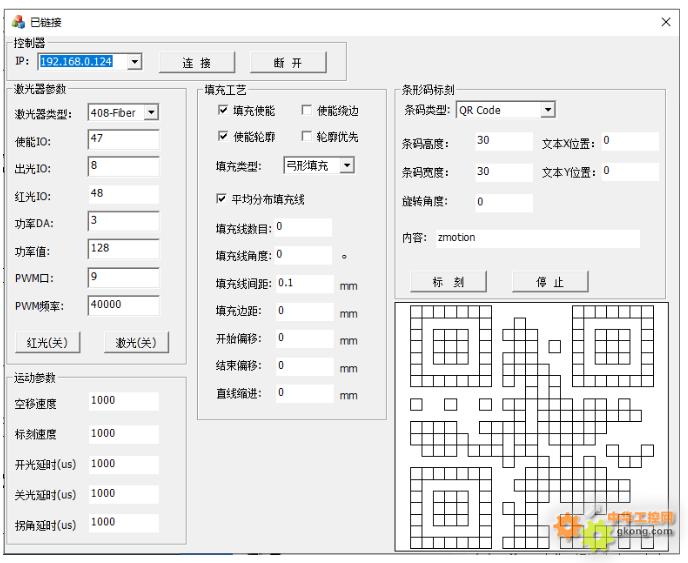Enable the 使能绕边 checkbox
688x563 pixels.
coord(307,110)
